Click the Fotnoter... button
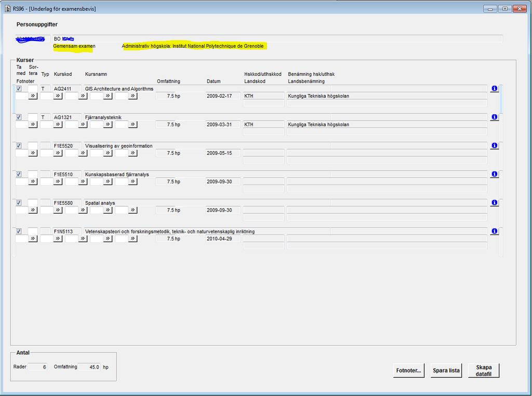532x396 pixels. [x=408, y=371]
